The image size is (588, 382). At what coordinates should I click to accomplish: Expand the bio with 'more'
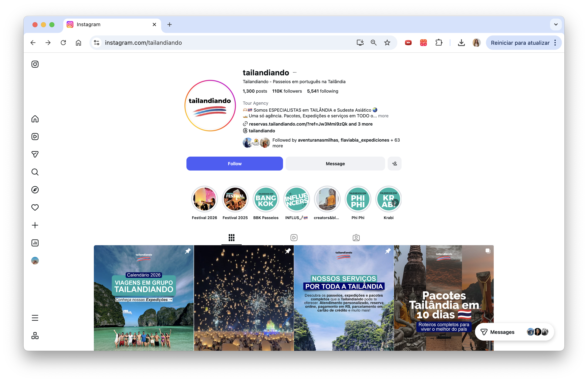pyautogui.click(x=383, y=116)
